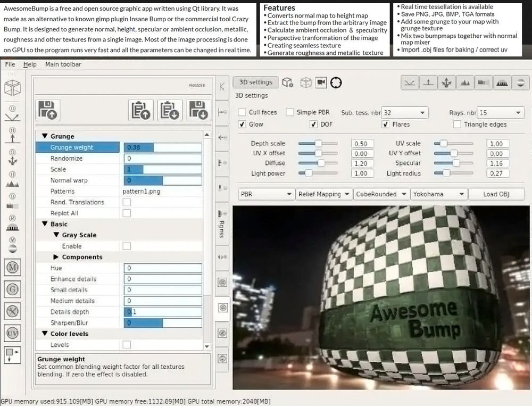Click the square-with-arrows icon below the UV icon
The width and height of the screenshot is (532, 406).
(13, 355)
